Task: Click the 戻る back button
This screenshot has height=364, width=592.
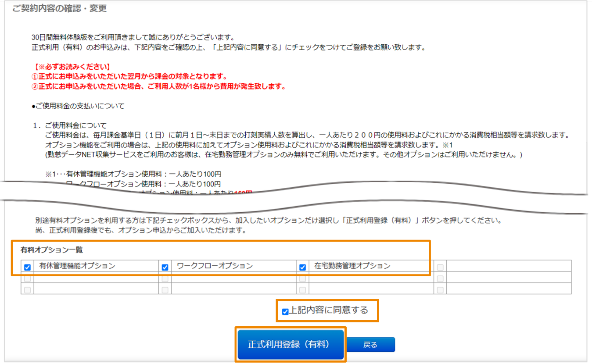Action: pyautogui.click(x=371, y=345)
